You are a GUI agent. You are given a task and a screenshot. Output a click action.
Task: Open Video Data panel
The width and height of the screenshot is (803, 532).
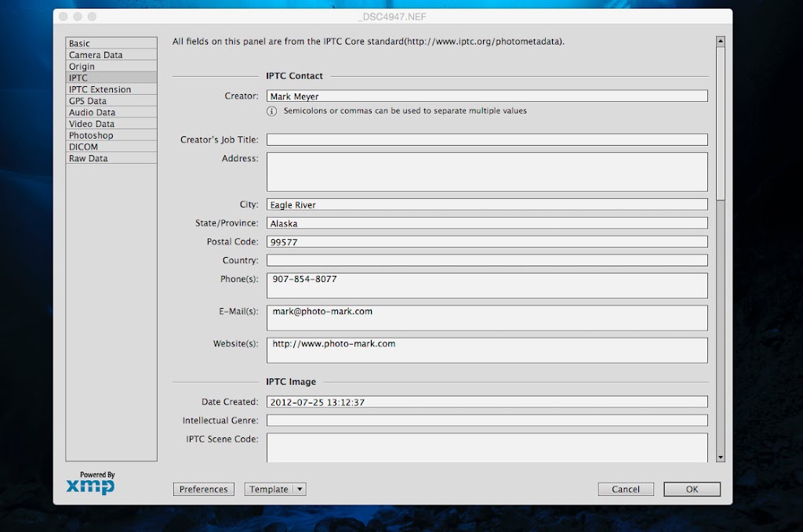[x=111, y=124]
